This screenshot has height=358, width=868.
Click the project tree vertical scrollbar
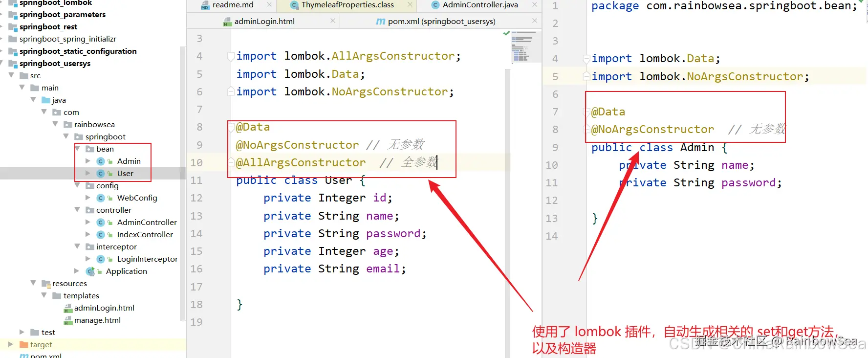tap(183, 183)
